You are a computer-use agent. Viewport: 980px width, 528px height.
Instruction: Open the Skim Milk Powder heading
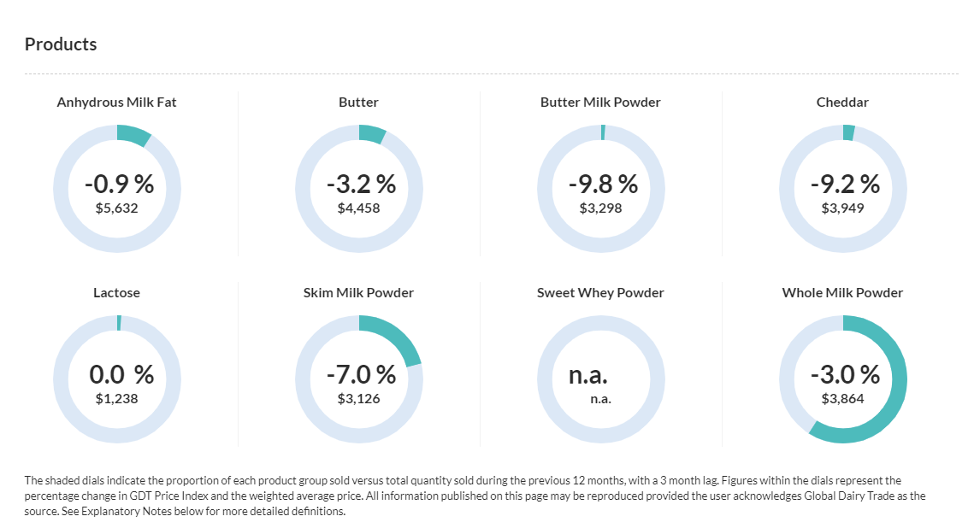pyautogui.click(x=358, y=293)
